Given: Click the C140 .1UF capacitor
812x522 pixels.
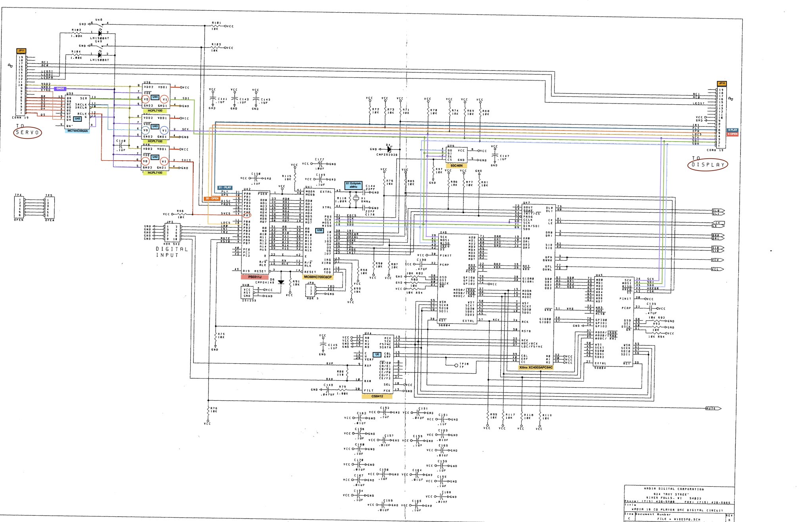Looking at the screenshot, I should click(x=121, y=145).
